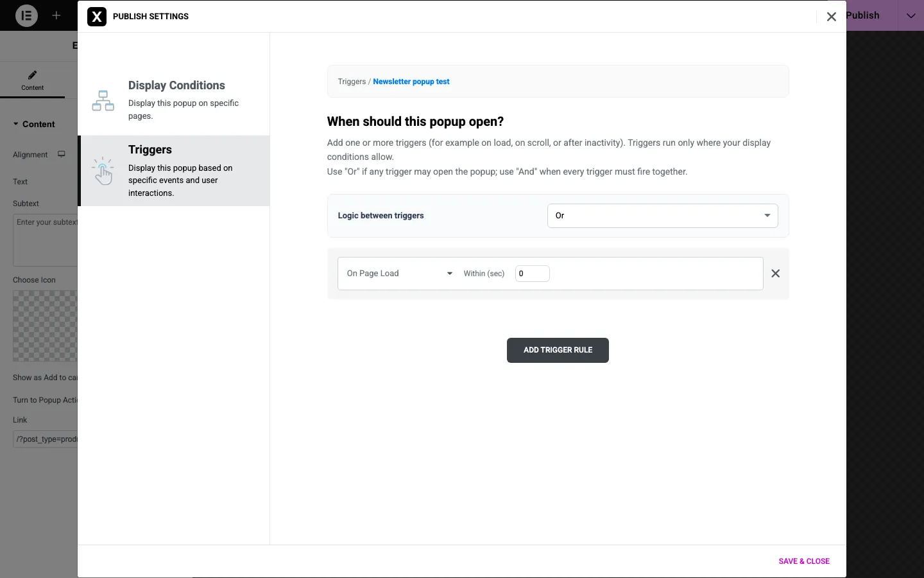Screen dimensions: 924x578
Task: Click the plus add element icon
Action: point(56,15)
